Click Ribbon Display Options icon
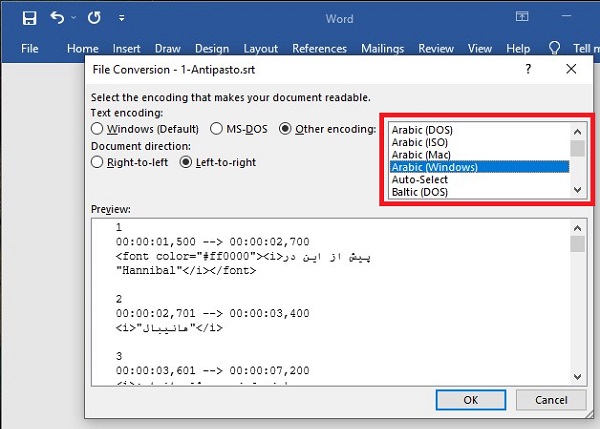Image resolution: width=600 pixels, height=429 pixels. tap(522, 16)
